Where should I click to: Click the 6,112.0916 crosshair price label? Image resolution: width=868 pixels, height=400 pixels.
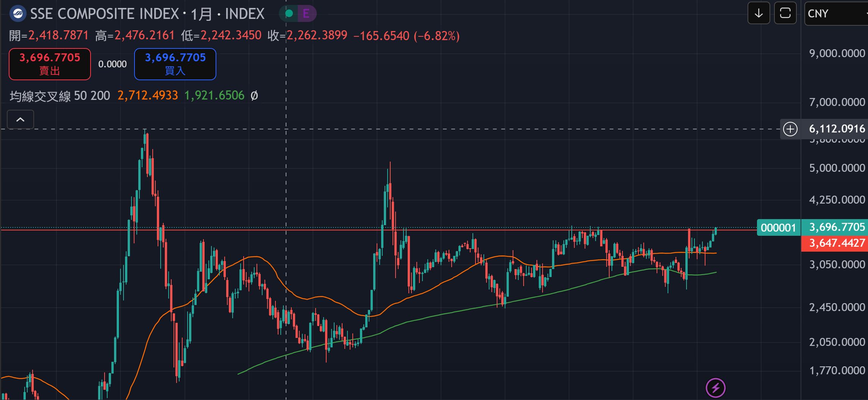[837, 129]
